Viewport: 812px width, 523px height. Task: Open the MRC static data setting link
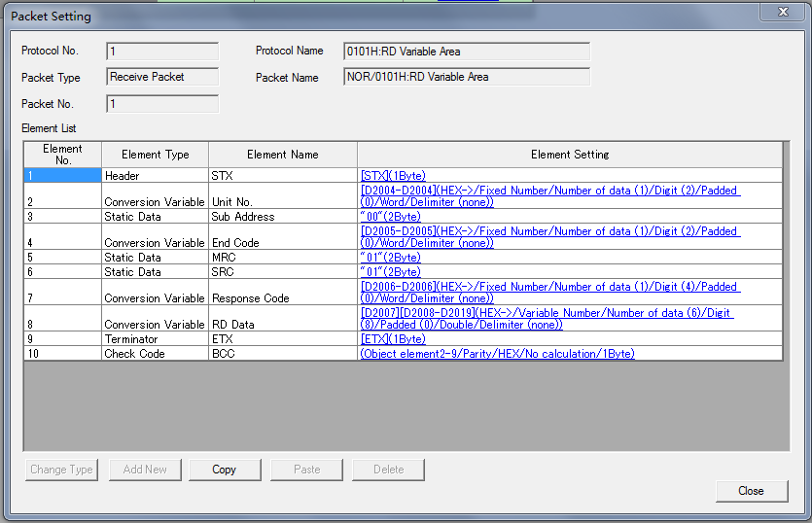tap(391, 258)
